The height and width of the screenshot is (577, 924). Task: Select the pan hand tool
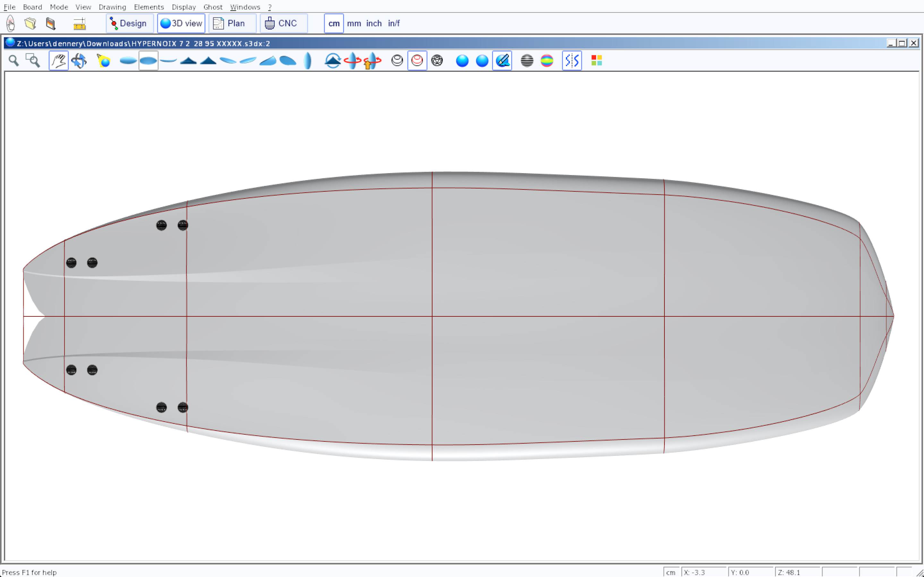tap(58, 61)
